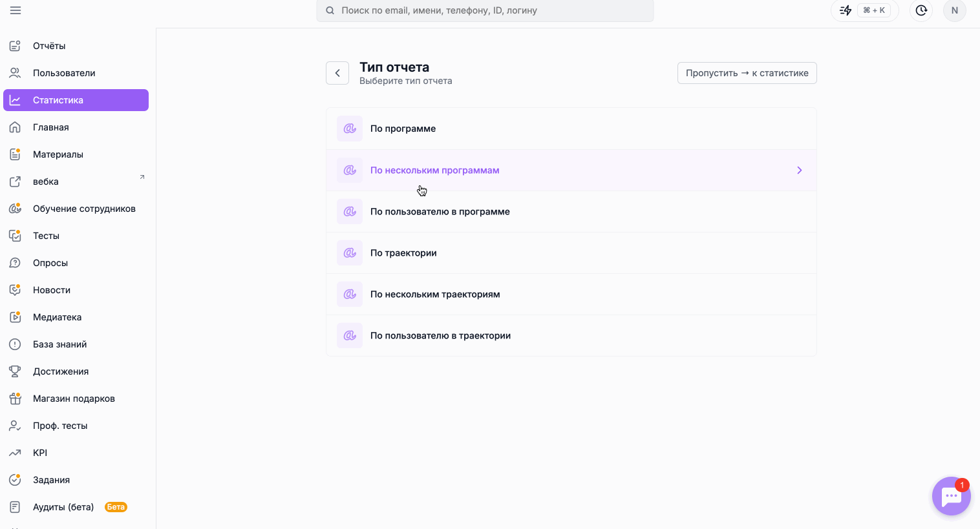Click the Магазин подарков gift icon

coord(15,399)
